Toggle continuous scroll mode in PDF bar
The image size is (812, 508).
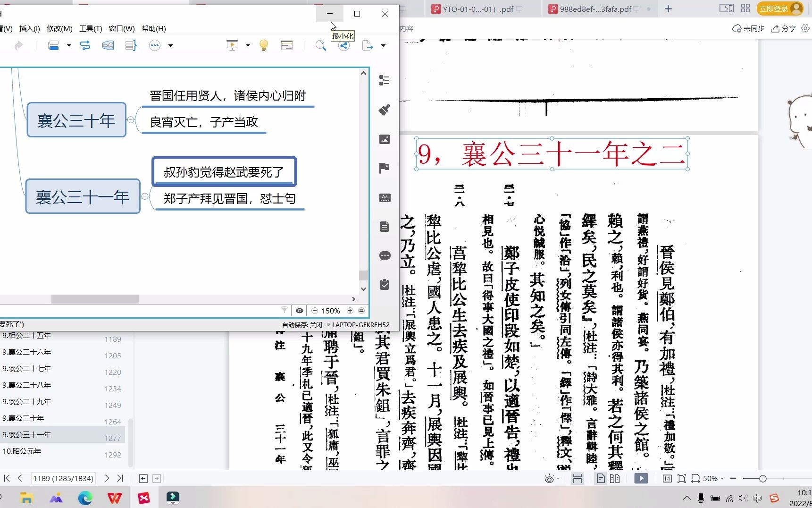coord(577,479)
